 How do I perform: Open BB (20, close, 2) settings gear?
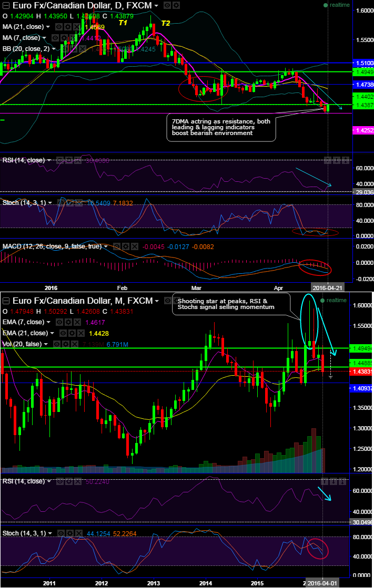(73, 49)
